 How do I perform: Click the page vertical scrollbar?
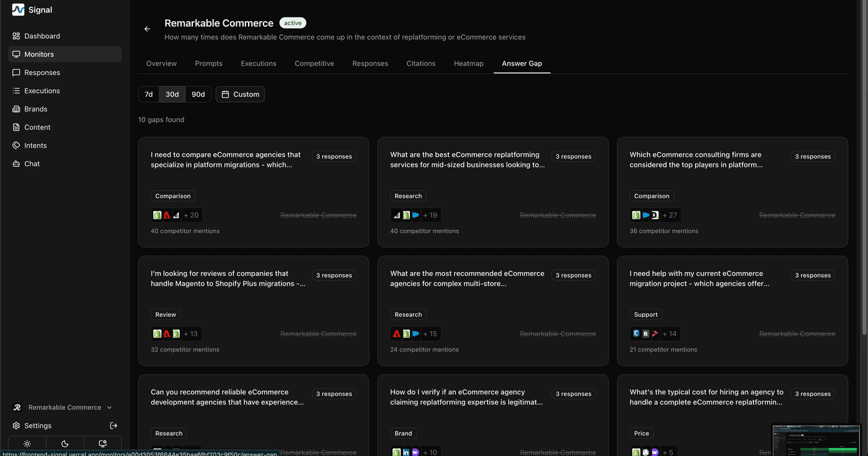pos(864,167)
